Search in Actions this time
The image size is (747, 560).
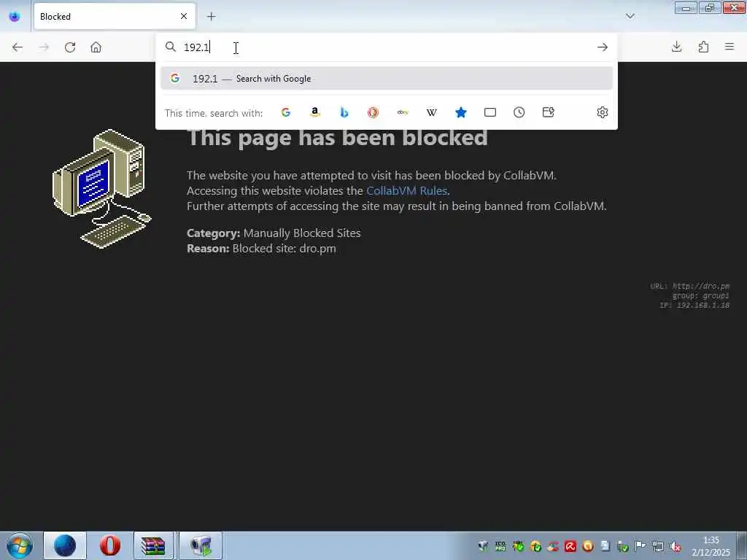pos(549,112)
